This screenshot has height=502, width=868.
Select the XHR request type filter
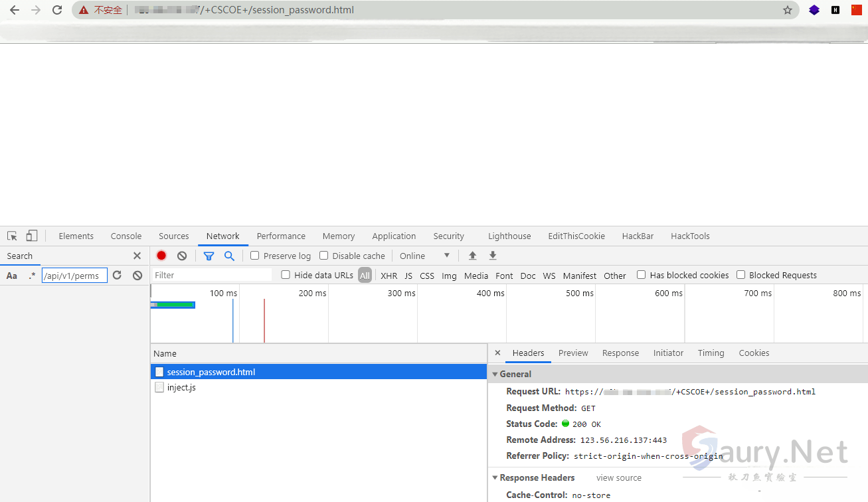pos(389,275)
